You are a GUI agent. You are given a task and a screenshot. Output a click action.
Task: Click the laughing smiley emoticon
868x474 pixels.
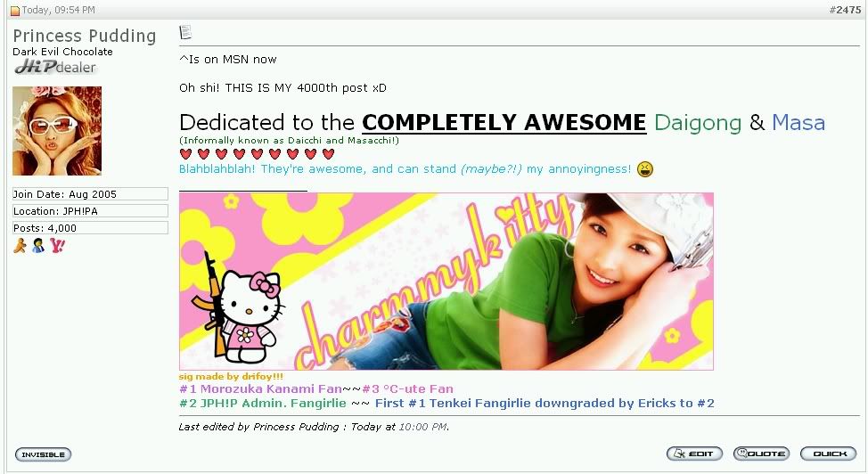(645, 169)
